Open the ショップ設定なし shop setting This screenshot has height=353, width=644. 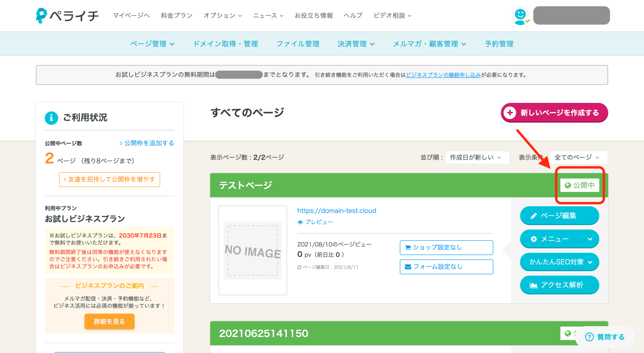[446, 248]
